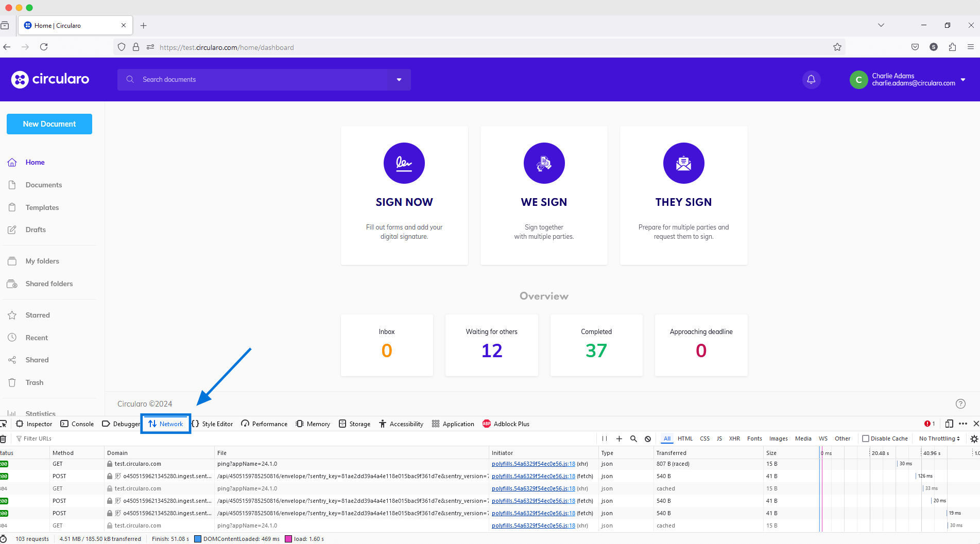Open the help question mark icon
This screenshot has width=980, height=544.
point(960,404)
